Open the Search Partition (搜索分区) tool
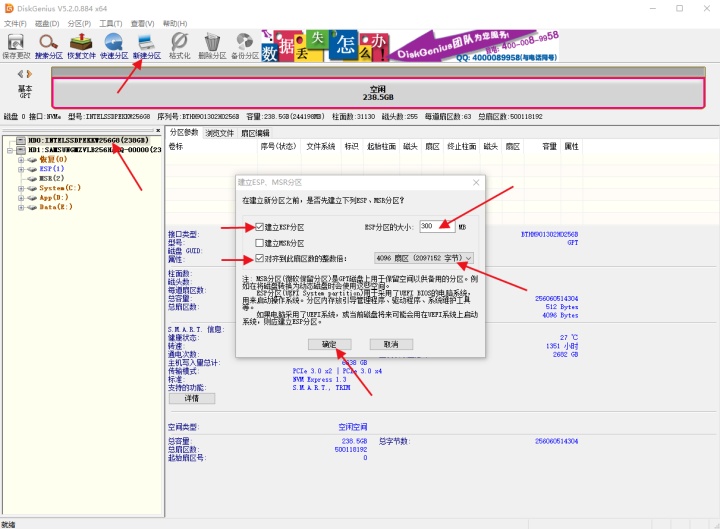Image resolution: width=720 pixels, height=529 pixels. [x=49, y=46]
